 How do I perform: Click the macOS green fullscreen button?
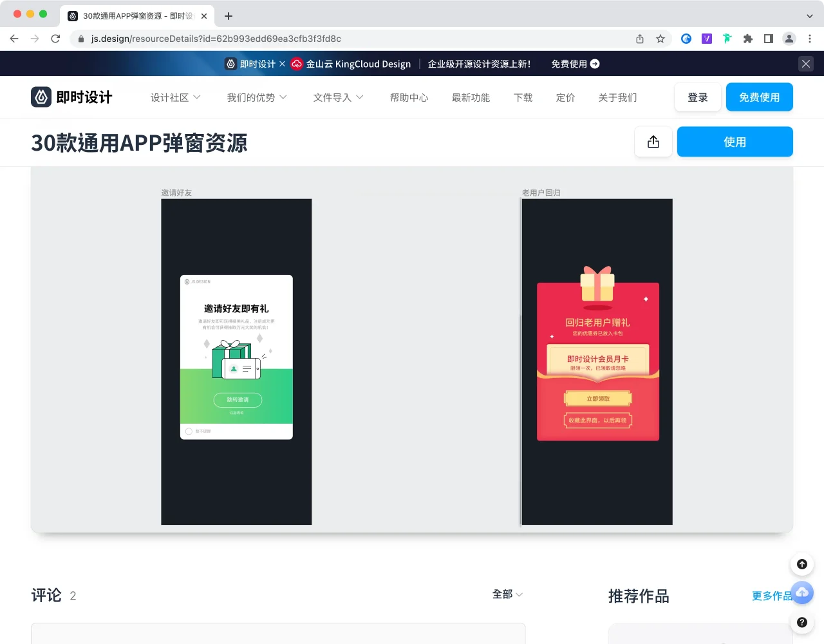point(43,14)
